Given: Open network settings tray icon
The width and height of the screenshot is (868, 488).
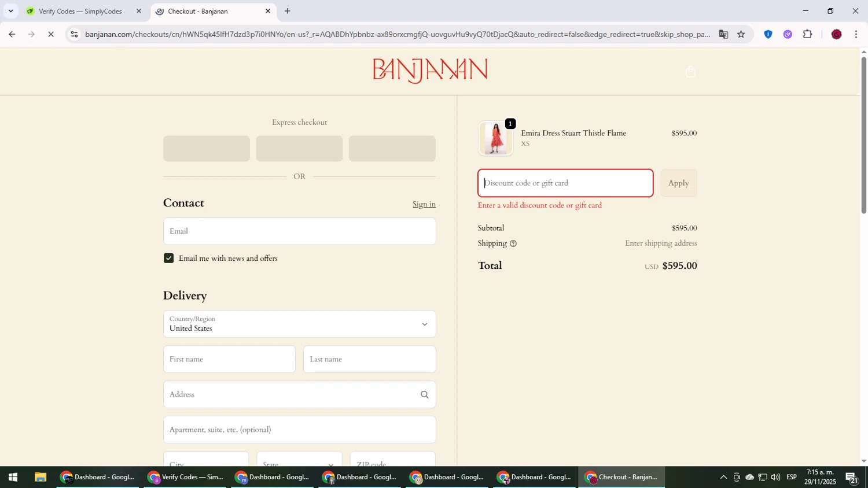Looking at the screenshot, I should pyautogui.click(x=763, y=477).
